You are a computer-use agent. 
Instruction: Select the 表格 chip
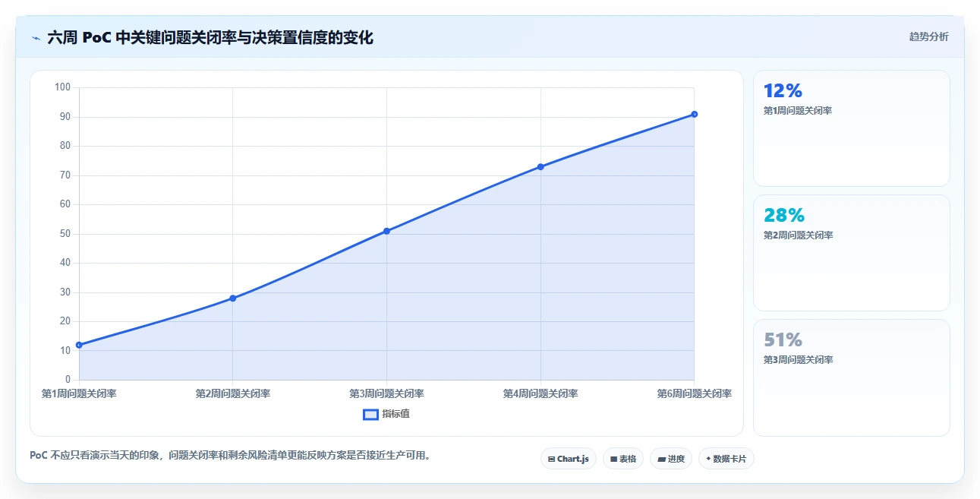pyautogui.click(x=623, y=459)
